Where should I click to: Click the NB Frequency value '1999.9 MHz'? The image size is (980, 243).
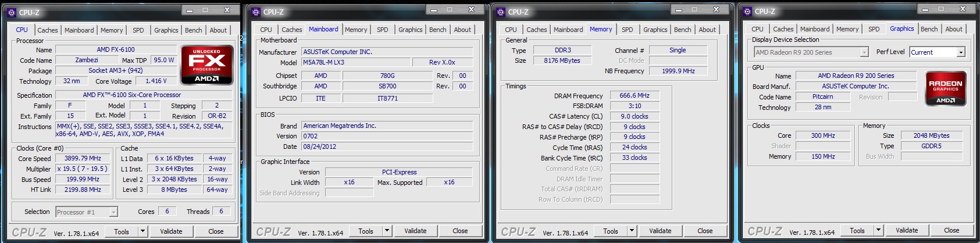(x=678, y=71)
